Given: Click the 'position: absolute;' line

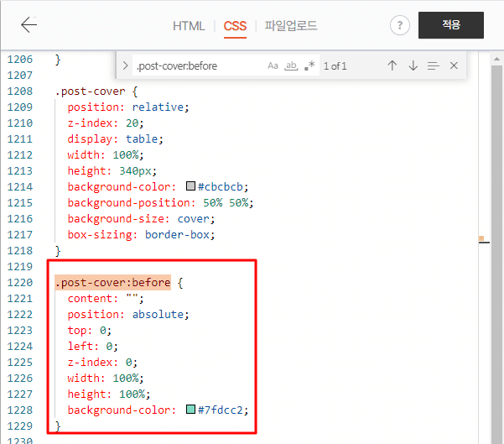Looking at the screenshot, I should [x=128, y=315].
